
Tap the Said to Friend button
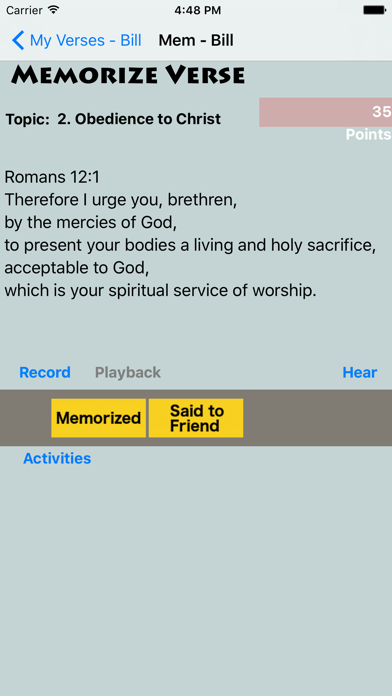point(196,418)
